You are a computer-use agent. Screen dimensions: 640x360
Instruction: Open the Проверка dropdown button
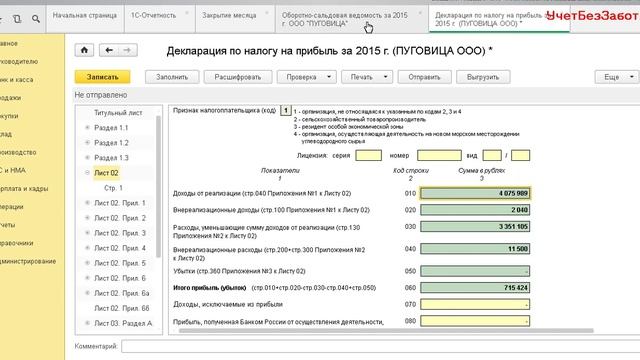tap(307, 77)
